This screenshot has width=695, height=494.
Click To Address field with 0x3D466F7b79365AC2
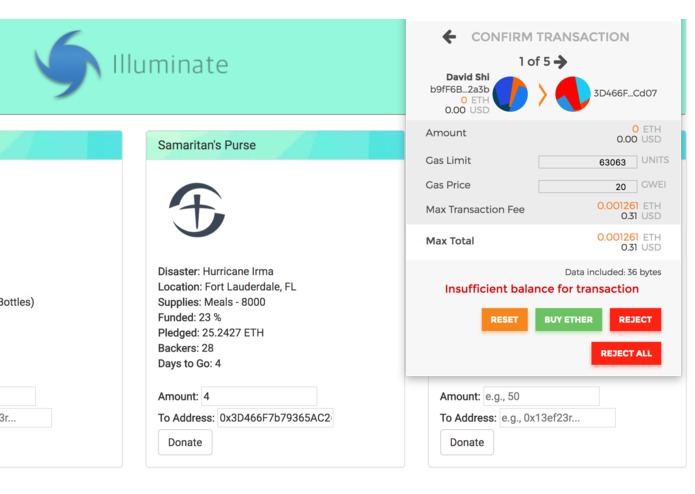(275, 418)
